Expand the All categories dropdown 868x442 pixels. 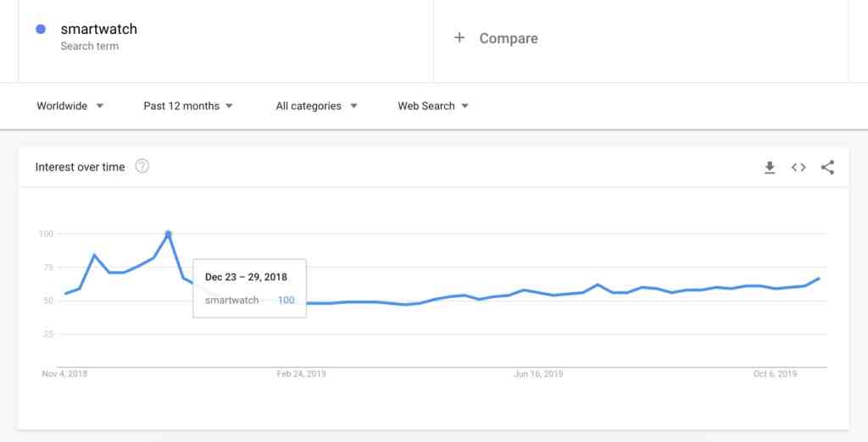coord(316,106)
